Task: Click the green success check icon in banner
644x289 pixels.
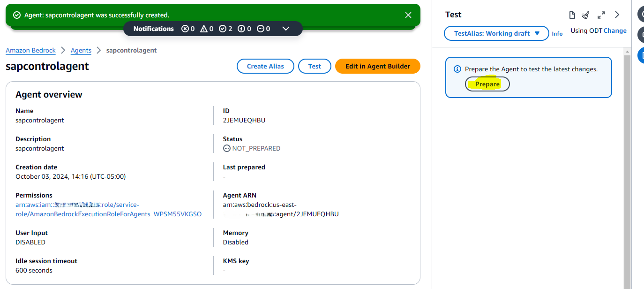Action: (17, 15)
